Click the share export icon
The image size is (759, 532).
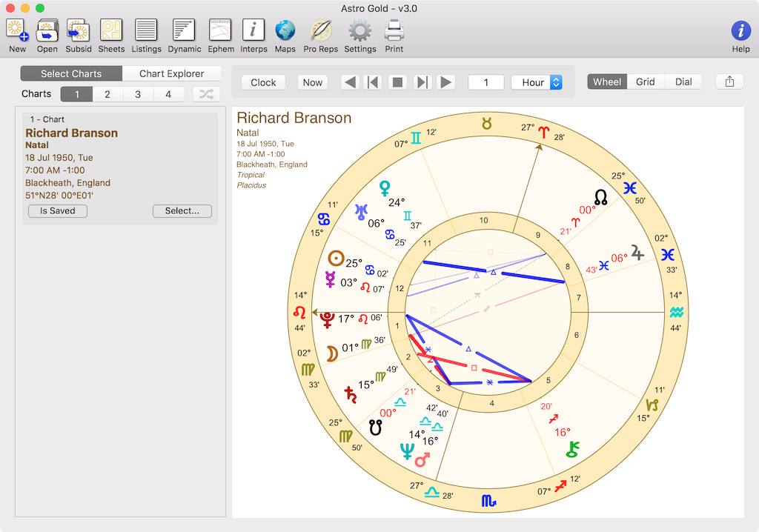pos(729,82)
